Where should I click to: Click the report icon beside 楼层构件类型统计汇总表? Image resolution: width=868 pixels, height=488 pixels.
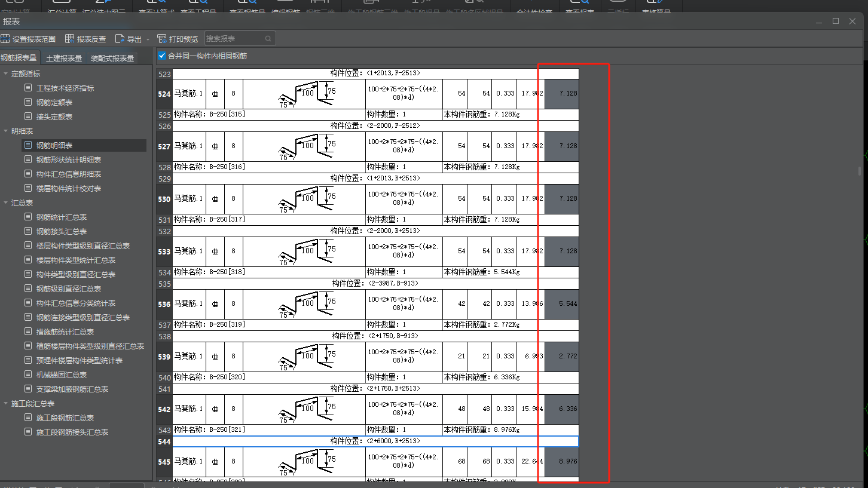[x=27, y=260]
